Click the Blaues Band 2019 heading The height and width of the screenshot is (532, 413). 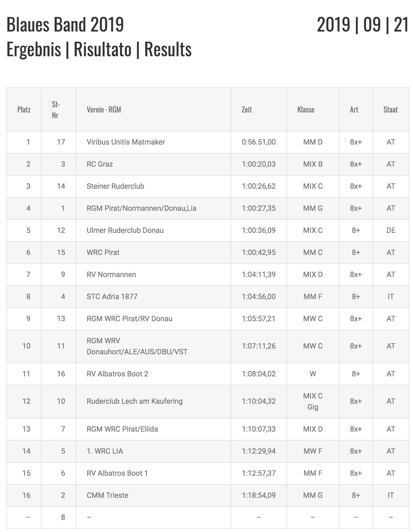tap(65, 24)
